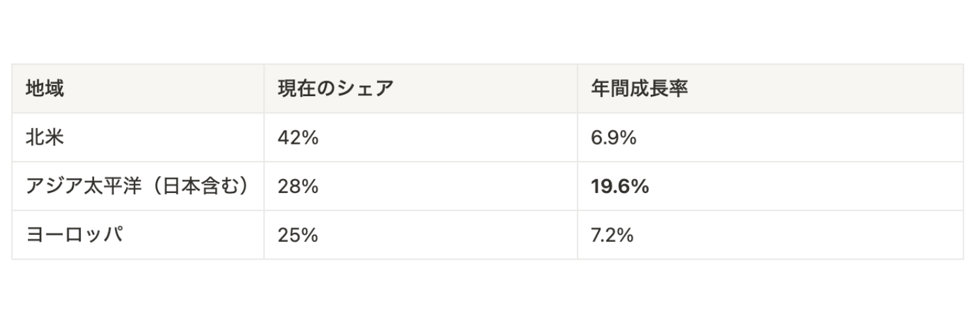
Task: Select the 6.9% growth rate cell
Action: 613,138
